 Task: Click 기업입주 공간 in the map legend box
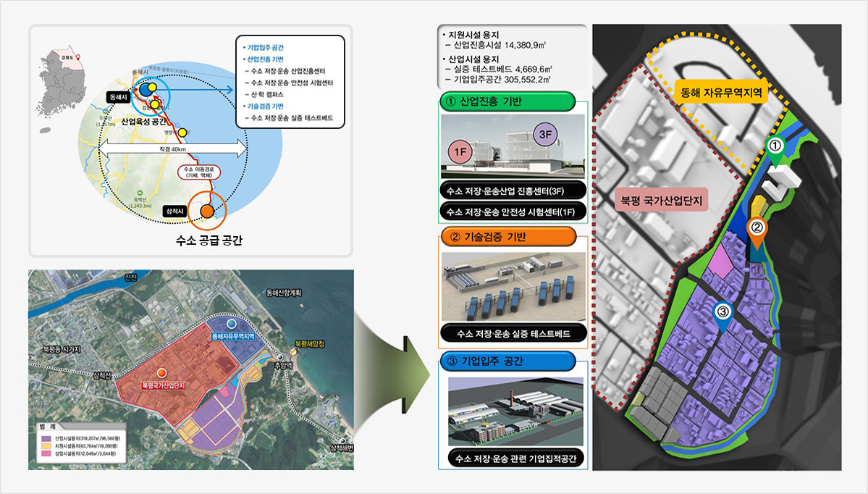pos(265,48)
